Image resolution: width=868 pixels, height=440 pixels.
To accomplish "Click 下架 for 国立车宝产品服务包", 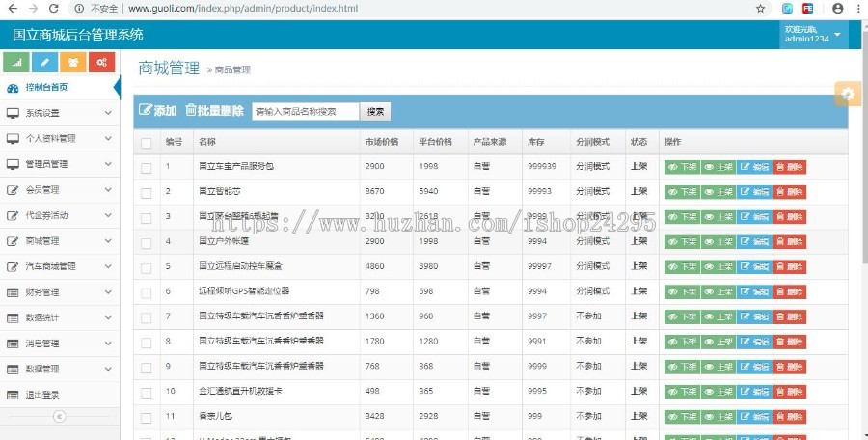I will click(682, 167).
